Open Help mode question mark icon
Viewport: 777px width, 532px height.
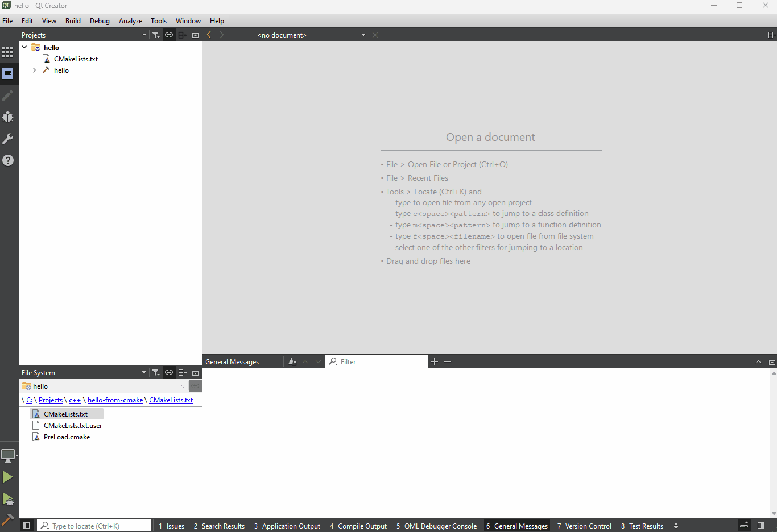tap(8, 160)
